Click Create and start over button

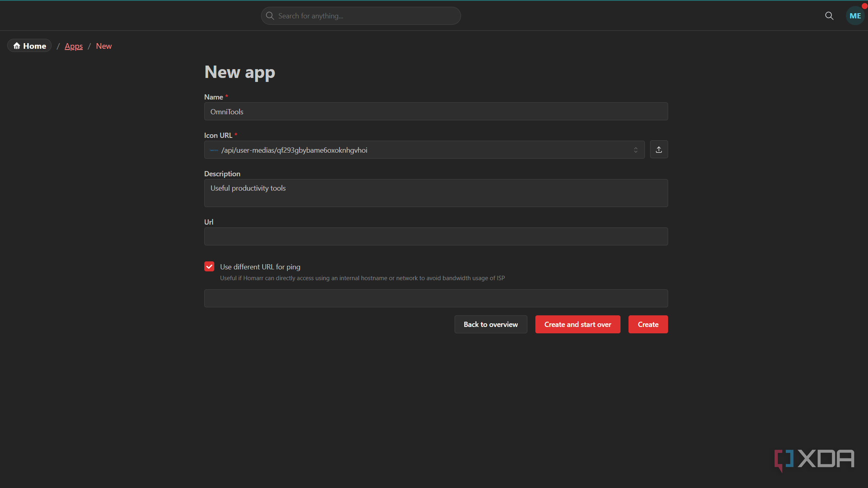578,325
